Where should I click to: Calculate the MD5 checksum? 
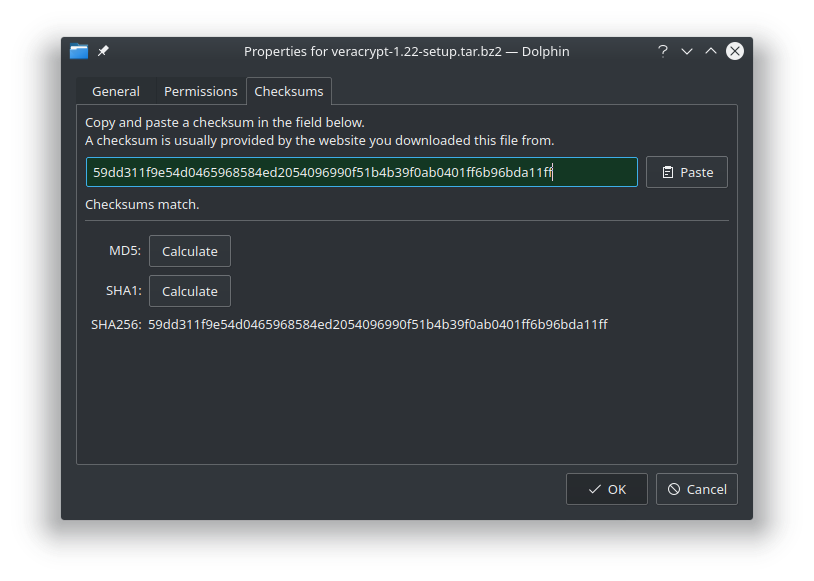click(190, 251)
